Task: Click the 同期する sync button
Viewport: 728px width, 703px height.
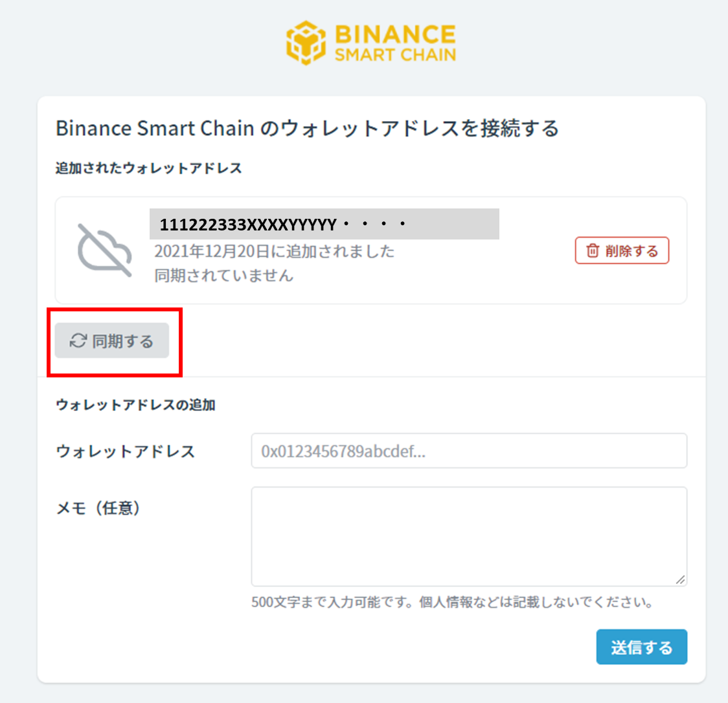Action: point(112,340)
